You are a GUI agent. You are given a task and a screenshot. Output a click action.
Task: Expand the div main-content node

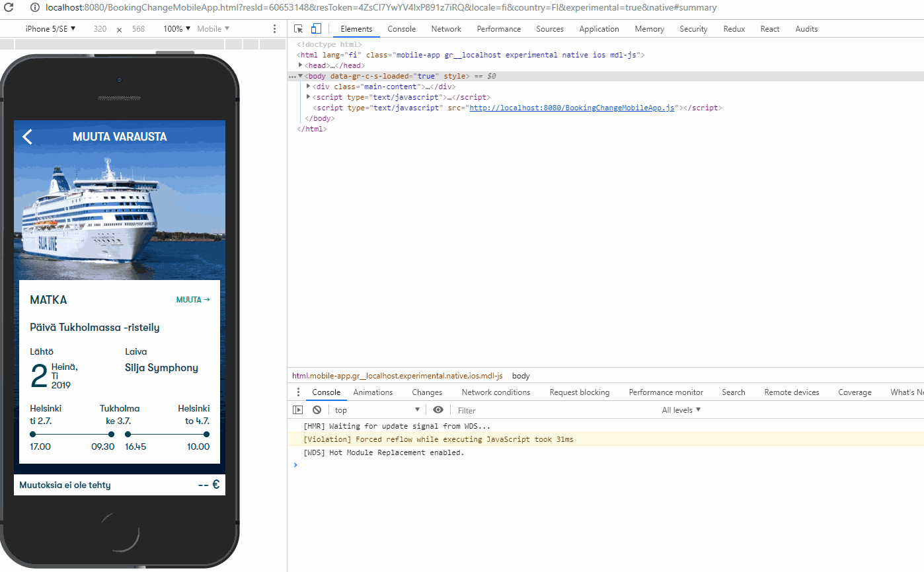[x=309, y=87]
